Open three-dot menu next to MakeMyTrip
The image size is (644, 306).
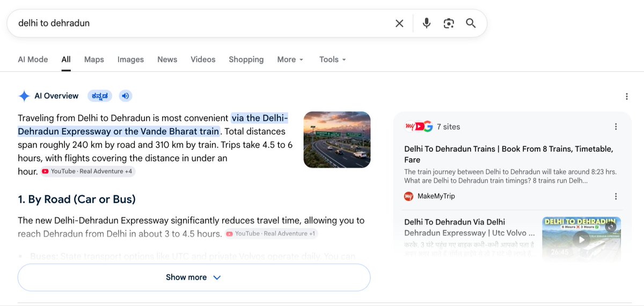click(x=616, y=196)
